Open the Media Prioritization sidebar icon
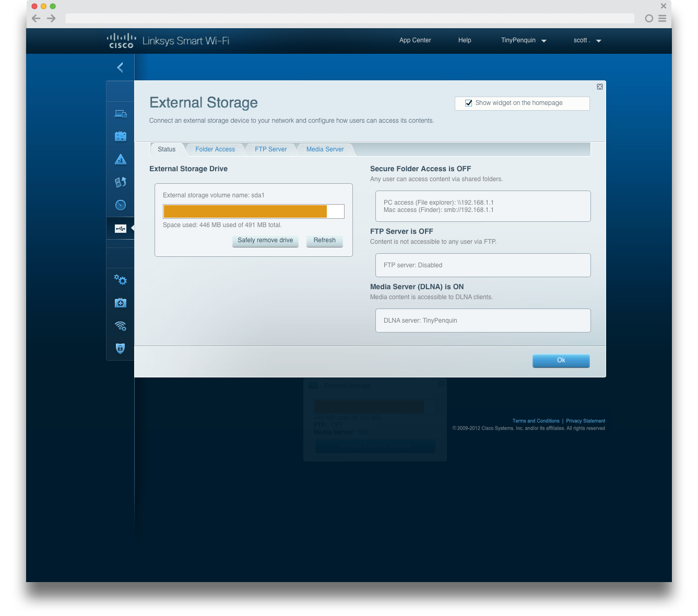This screenshot has height=616, width=698. tap(121, 182)
